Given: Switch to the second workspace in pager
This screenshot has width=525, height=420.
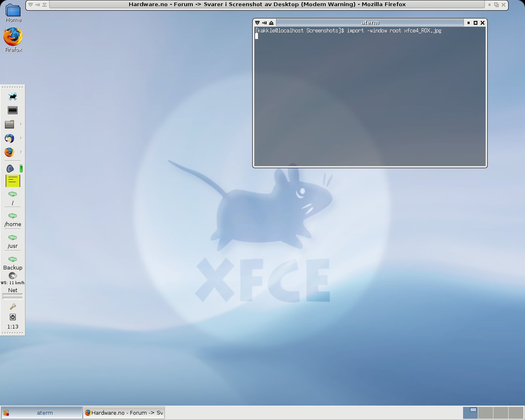Looking at the screenshot, I should 486,413.
